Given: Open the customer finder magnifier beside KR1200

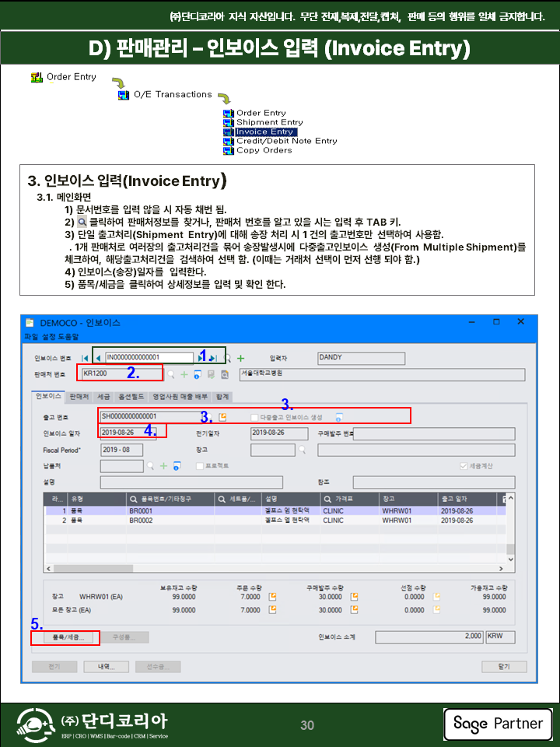Looking at the screenshot, I should (170, 374).
